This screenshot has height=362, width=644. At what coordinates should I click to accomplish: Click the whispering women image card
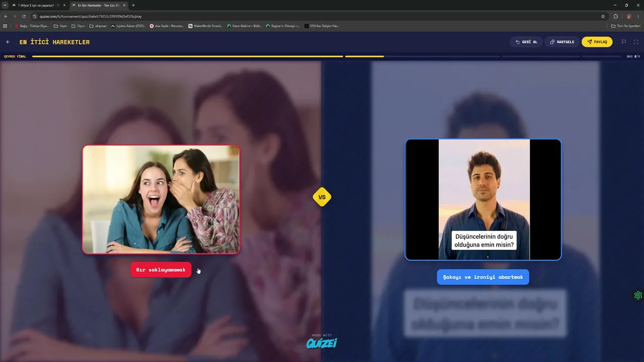161,200
